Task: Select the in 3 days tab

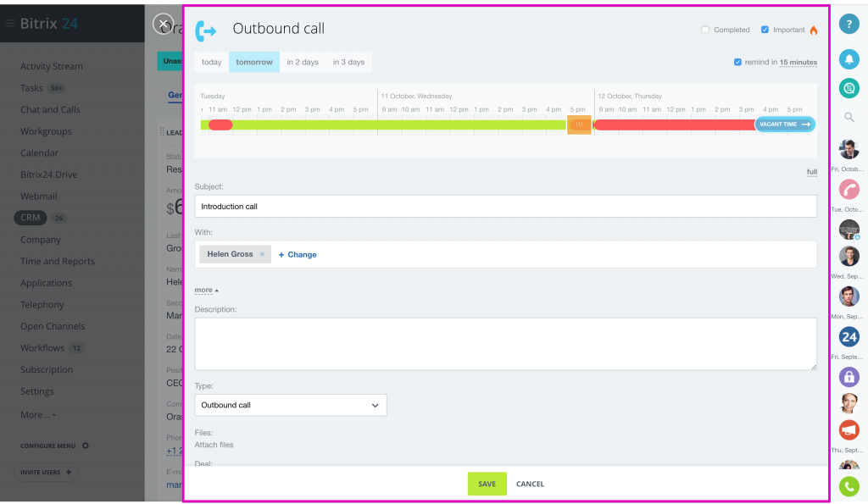Action: click(x=348, y=62)
